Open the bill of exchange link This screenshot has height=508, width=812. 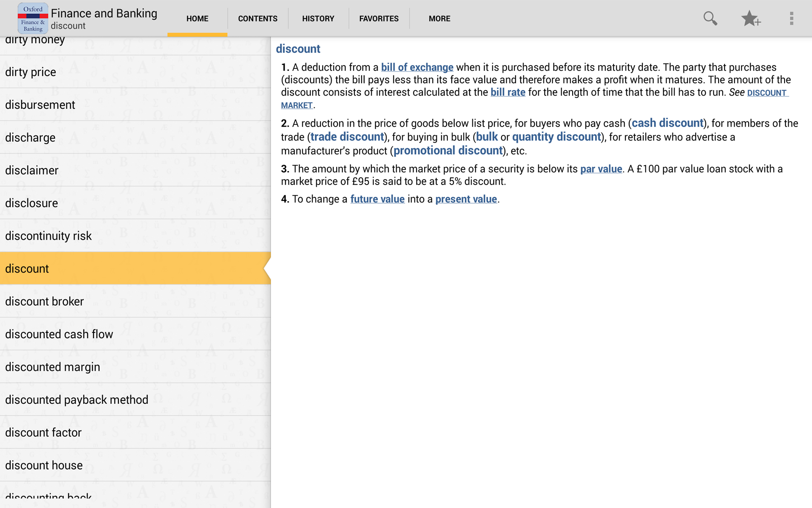tap(417, 67)
